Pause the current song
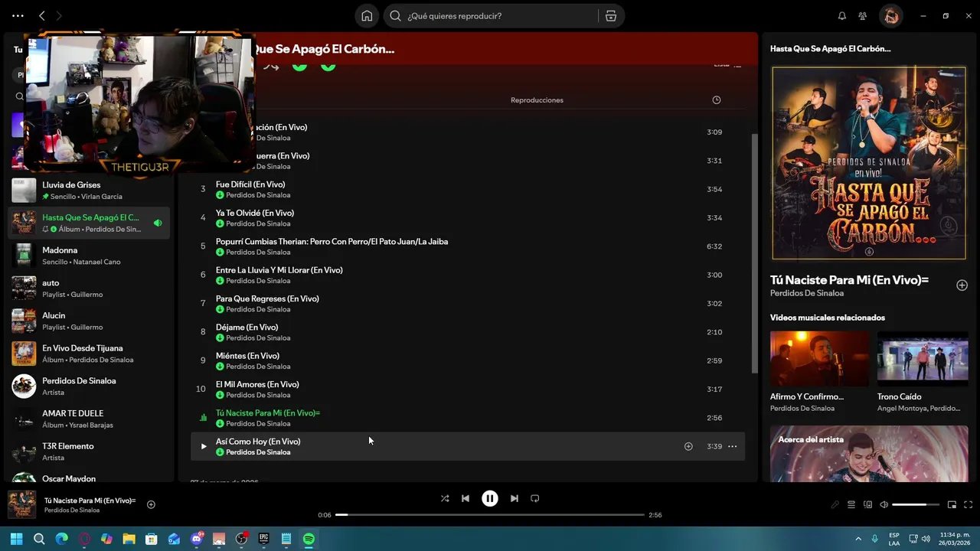Image resolution: width=980 pixels, height=551 pixels. pyautogui.click(x=490, y=498)
